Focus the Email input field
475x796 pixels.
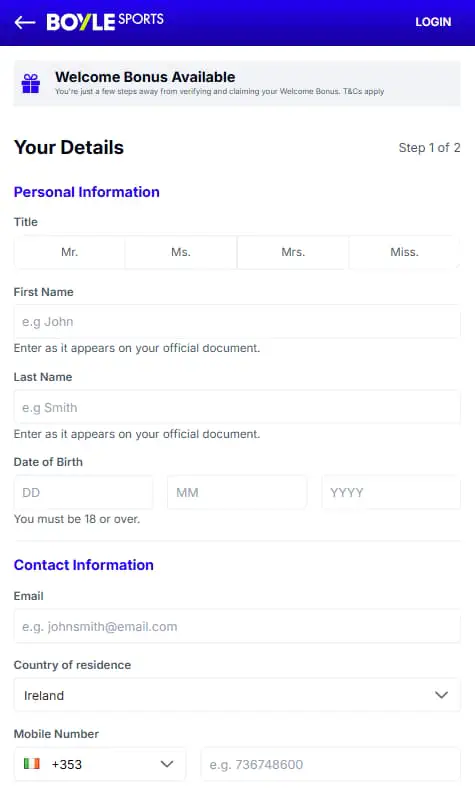(237, 626)
